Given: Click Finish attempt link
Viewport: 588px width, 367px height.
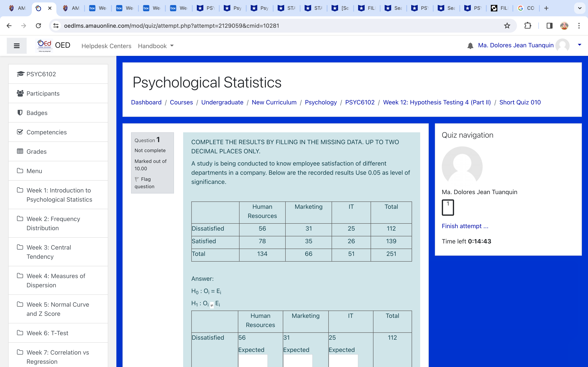Looking at the screenshot, I should (x=464, y=226).
